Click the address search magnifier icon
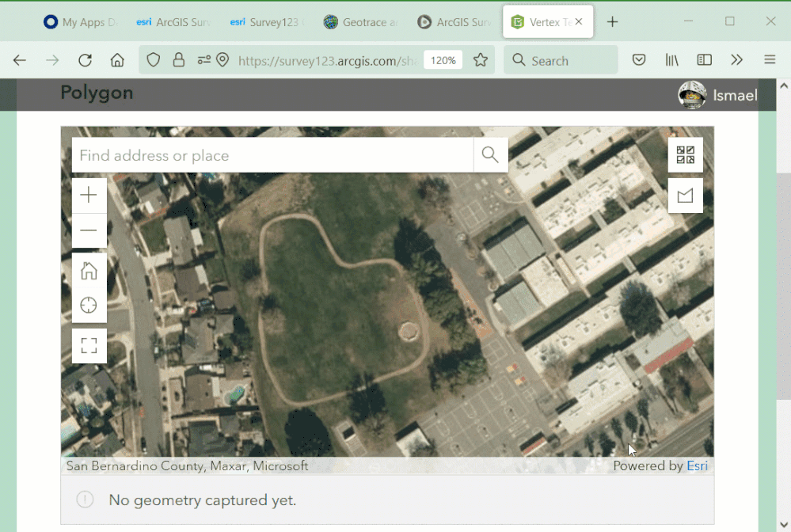Screen dimensions: 791x532 [x=490, y=154]
